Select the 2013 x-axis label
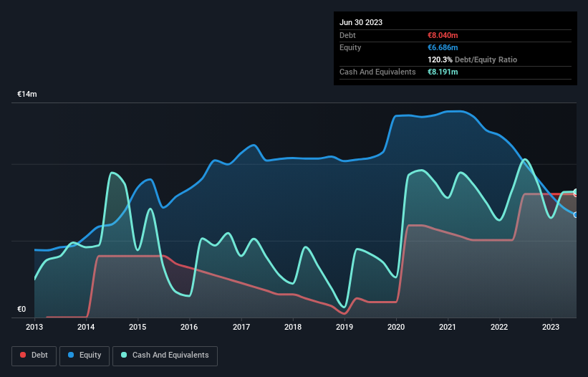 coord(34,327)
